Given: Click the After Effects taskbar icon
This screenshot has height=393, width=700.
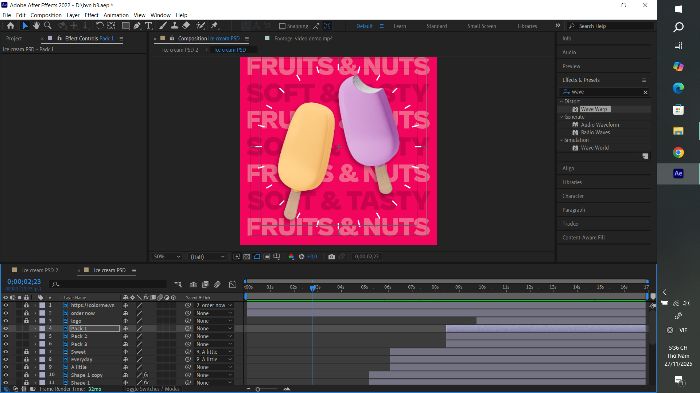Looking at the screenshot, I should click(678, 173).
